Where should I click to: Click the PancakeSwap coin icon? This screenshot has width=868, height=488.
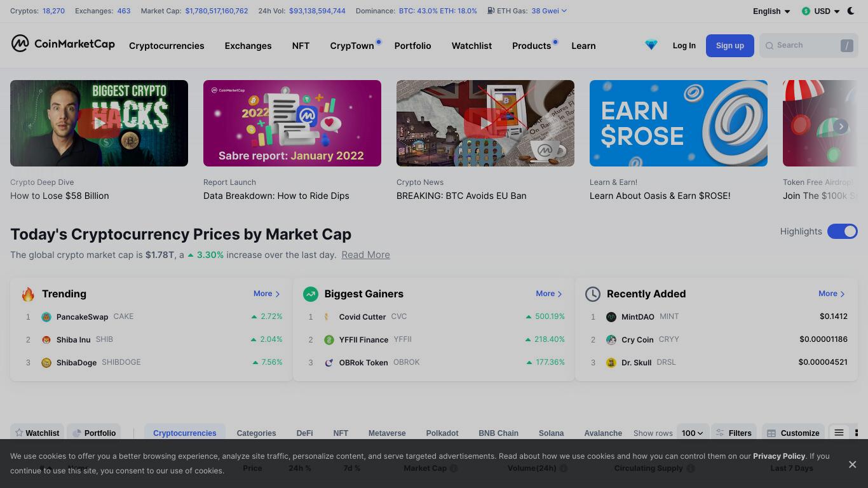click(46, 316)
